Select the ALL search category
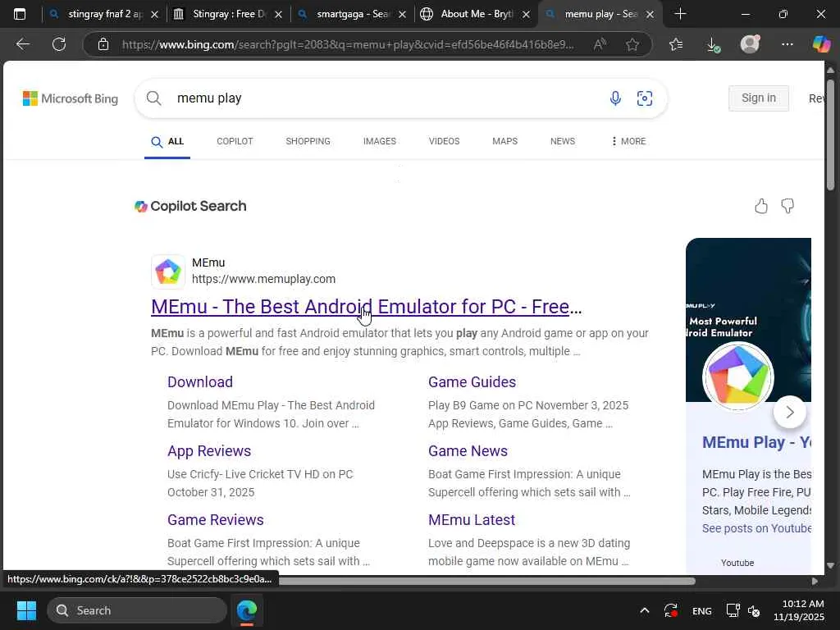840x630 pixels. coord(167,141)
